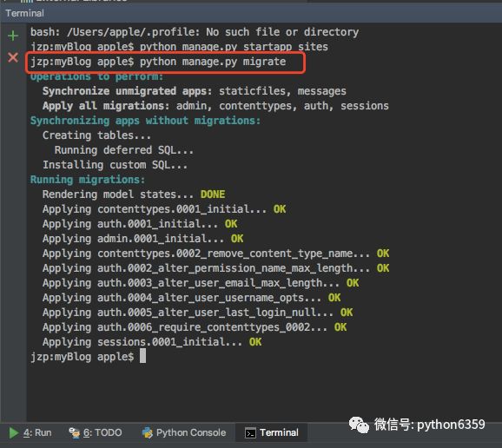Viewport: 502px width, 448px height.
Task: Close terminal session with red X icon
Action: pyautogui.click(x=13, y=57)
